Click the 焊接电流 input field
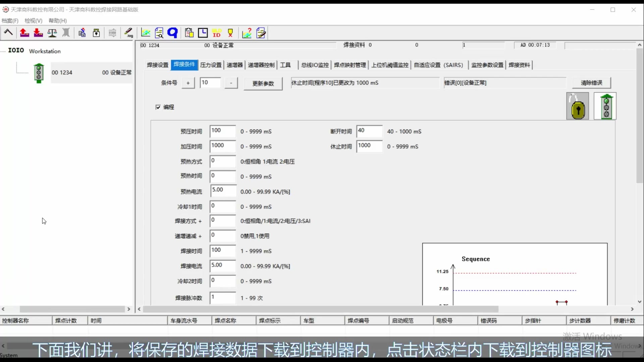 tap(223, 266)
